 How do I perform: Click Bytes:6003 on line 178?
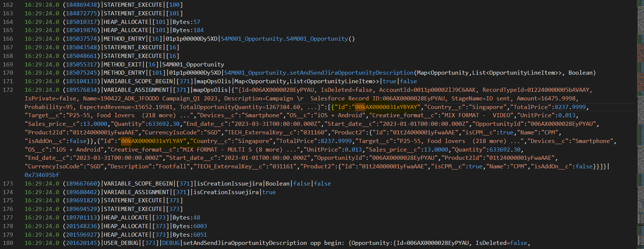[190, 226]
